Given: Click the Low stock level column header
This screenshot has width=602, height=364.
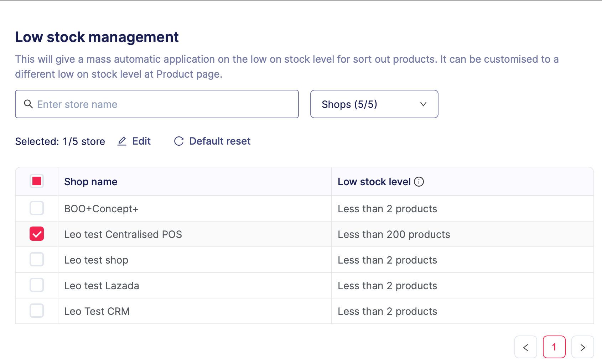Looking at the screenshot, I should (x=374, y=182).
